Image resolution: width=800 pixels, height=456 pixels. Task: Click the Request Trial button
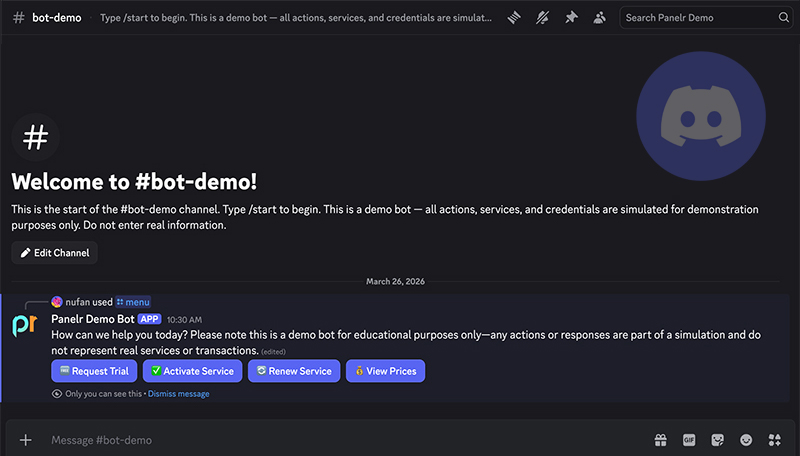click(x=94, y=371)
